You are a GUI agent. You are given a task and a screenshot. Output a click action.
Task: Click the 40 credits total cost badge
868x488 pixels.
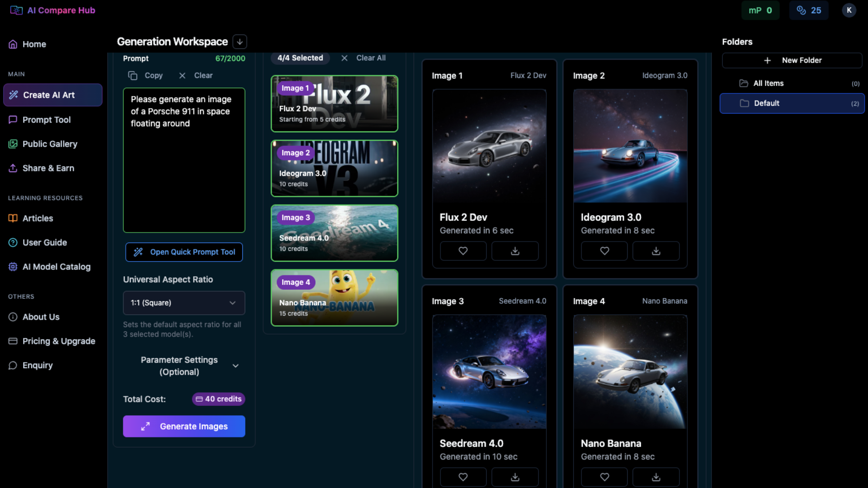(x=219, y=399)
